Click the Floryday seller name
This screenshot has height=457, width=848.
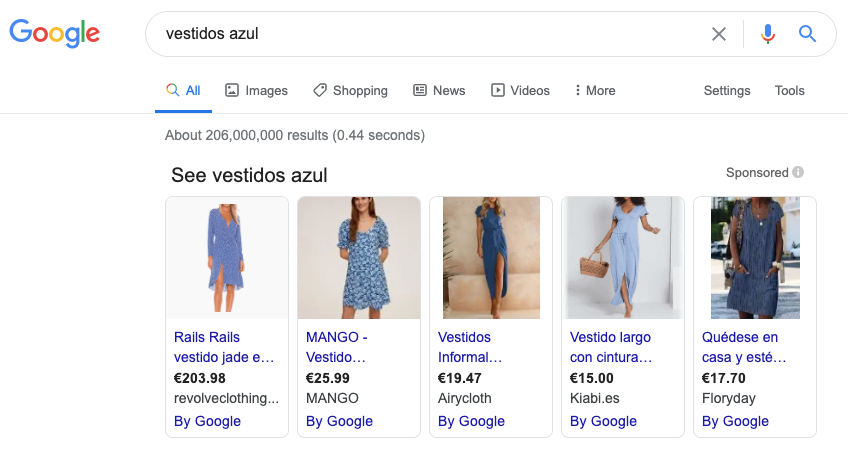coord(728,398)
